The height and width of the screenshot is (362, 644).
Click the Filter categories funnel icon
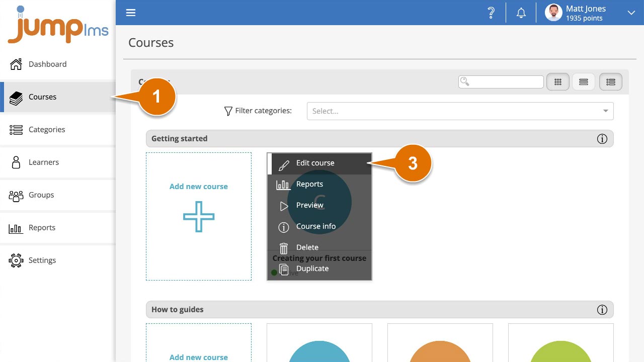pyautogui.click(x=228, y=111)
